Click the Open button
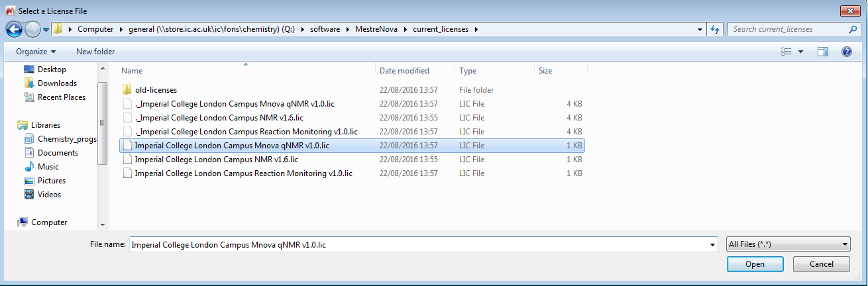Viewport: 868px width, 286px height. [x=755, y=264]
